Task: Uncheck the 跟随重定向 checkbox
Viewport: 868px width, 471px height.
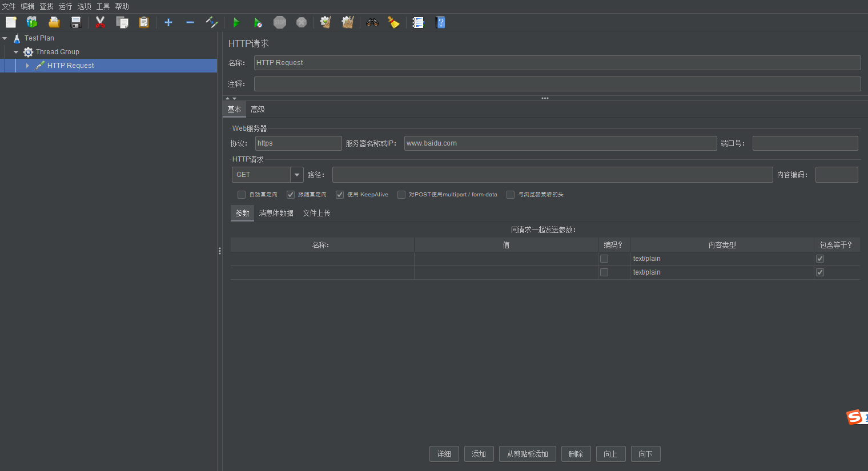Action: [x=291, y=195]
